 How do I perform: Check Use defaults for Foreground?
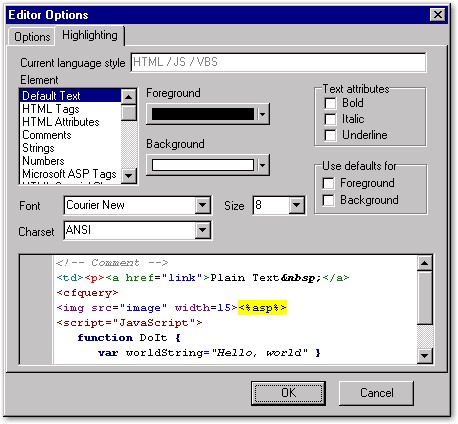click(x=328, y=183)
